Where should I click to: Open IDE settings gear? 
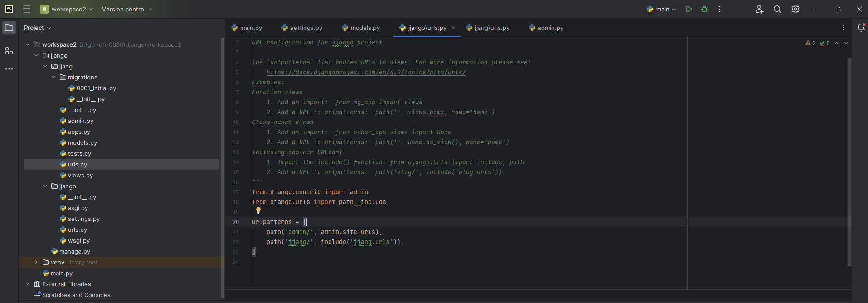pyautogui.click(x=795, y=9)
